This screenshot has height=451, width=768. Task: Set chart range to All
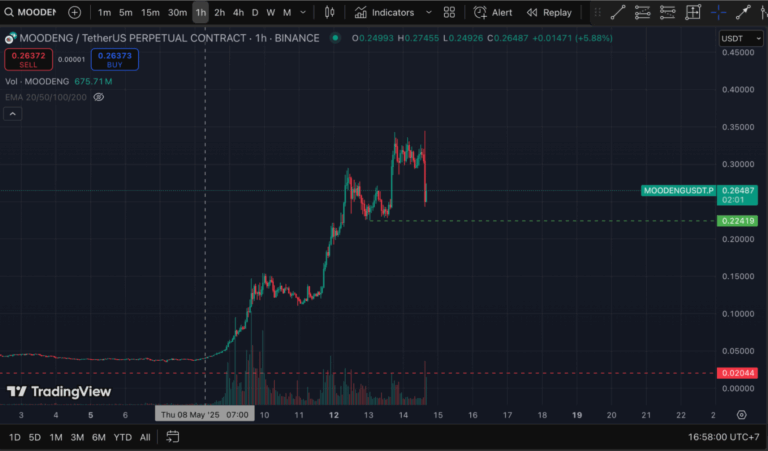point(145,437)
